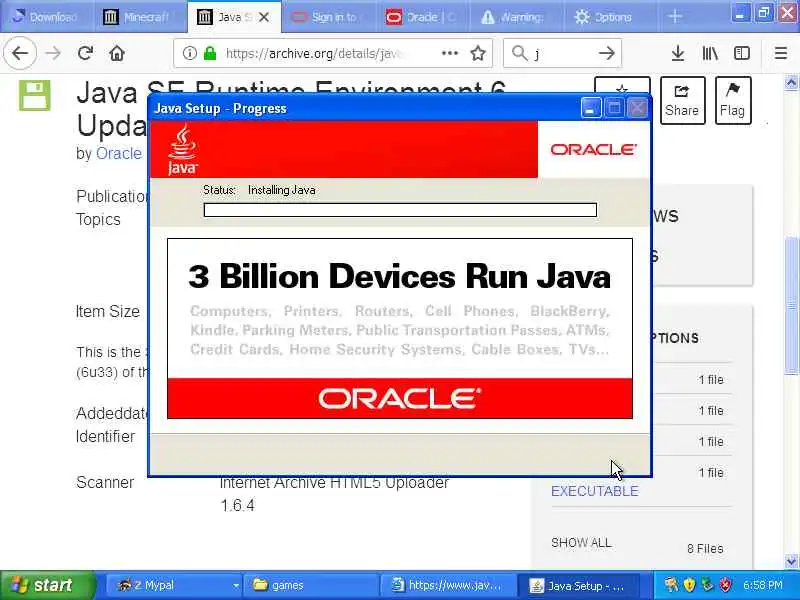Click the scrollbar down arrow

coord(791,562)
